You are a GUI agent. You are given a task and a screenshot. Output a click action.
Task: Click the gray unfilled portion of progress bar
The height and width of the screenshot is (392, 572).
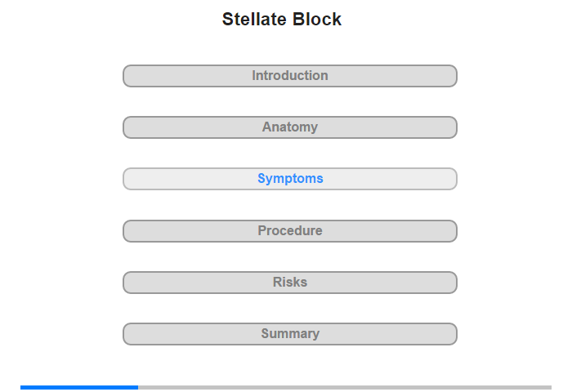click(x=343, y=387)
